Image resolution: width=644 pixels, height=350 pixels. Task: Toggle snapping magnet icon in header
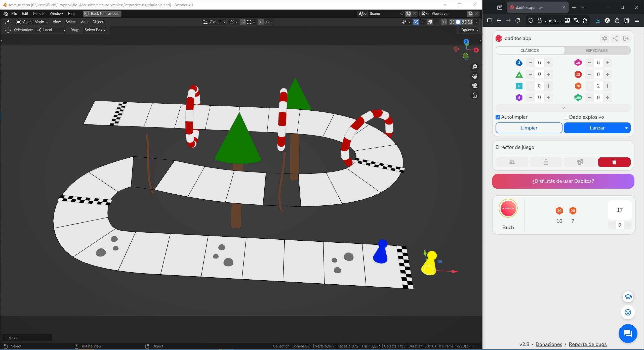[243, 22]
